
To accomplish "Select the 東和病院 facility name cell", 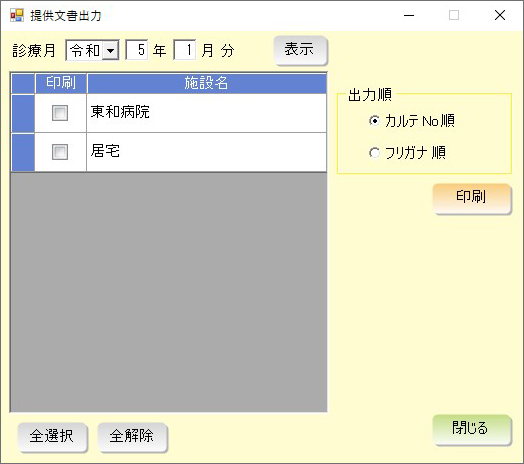I will (207, 113).
